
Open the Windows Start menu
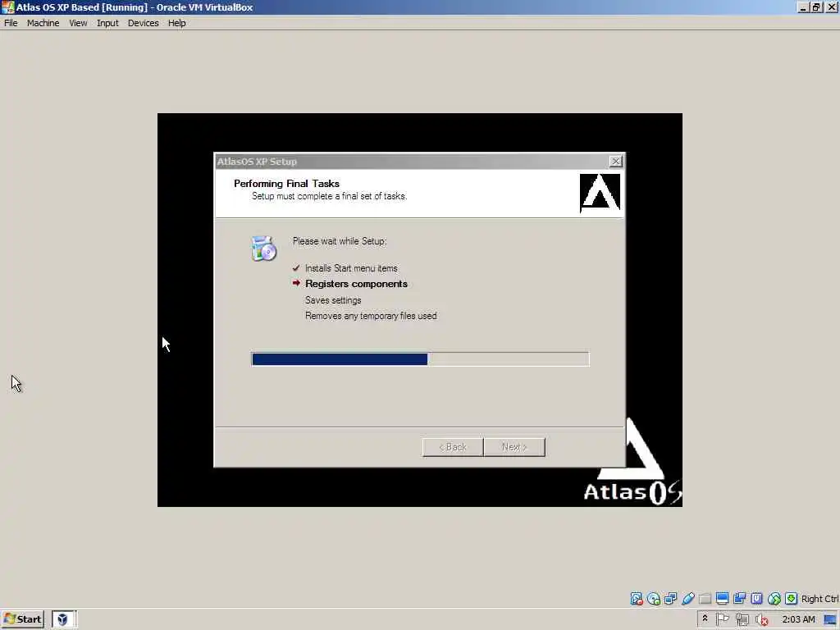[x=22, y=619]
